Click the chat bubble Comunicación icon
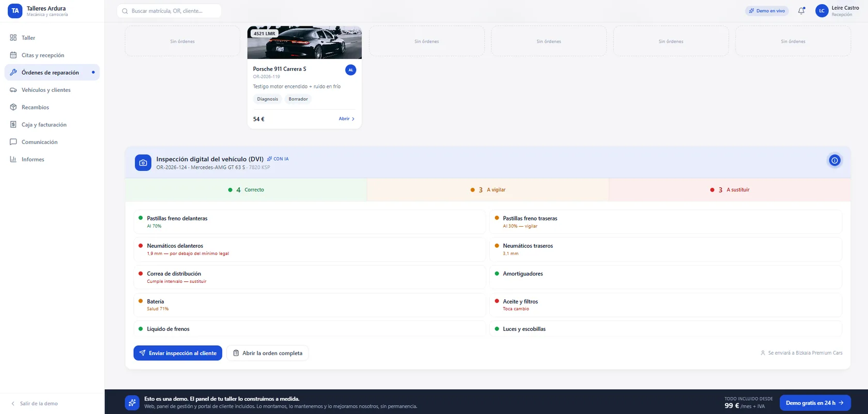Screen dimensions: 868x414 click(13, 142)
